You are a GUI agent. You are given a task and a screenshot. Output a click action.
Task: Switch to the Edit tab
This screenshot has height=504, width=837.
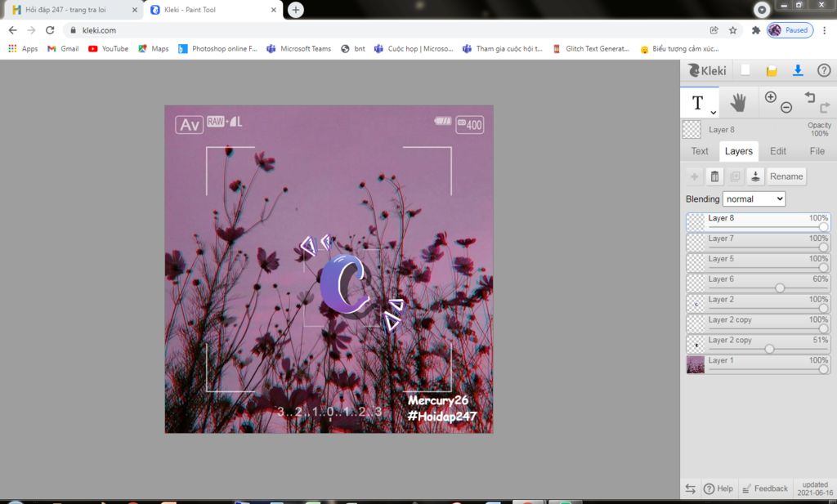(x=778, y=151)
